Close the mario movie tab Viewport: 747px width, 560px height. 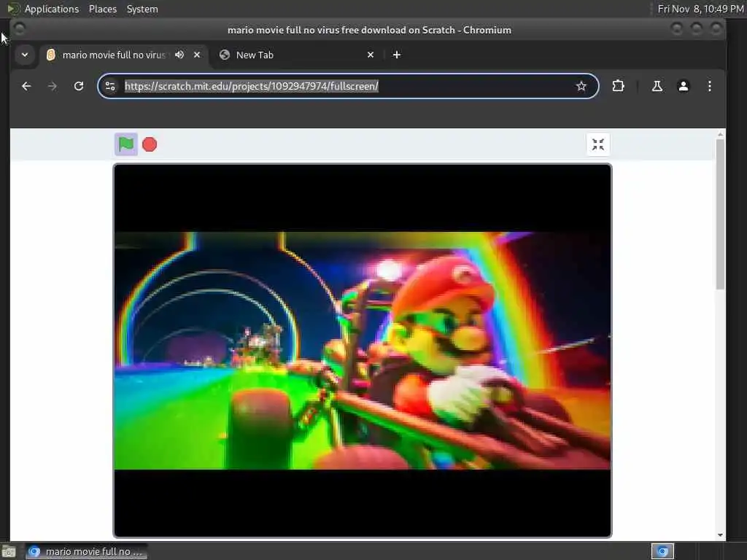click(x=197, y=55)
